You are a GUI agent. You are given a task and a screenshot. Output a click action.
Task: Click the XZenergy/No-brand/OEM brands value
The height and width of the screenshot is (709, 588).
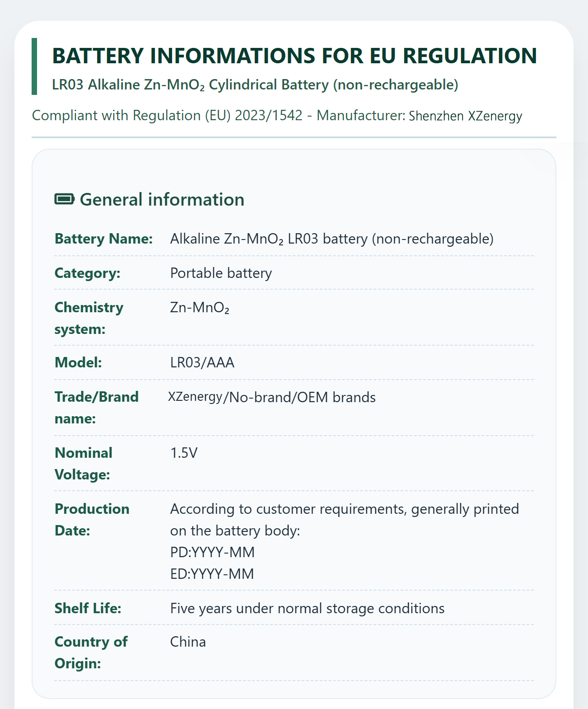(x=272, y=397)
